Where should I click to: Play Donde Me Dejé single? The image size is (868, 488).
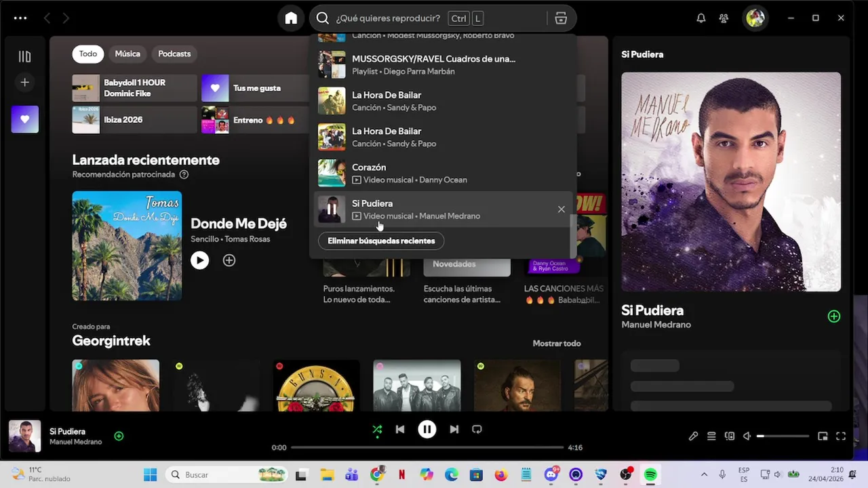click(199, 260)
